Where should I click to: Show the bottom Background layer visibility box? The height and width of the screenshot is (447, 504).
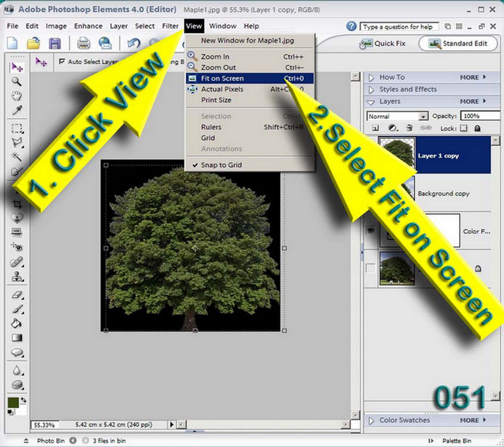click(370, 268)
